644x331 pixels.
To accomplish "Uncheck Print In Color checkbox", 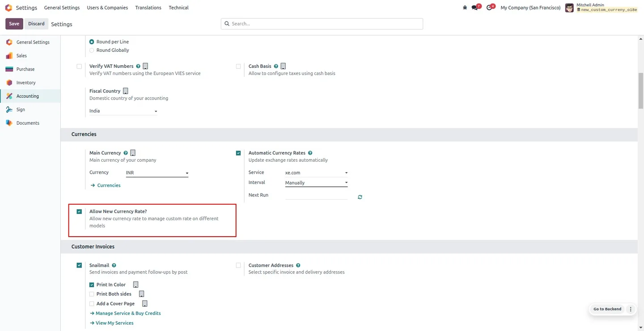I will pyautogui.click(x=92, y=285).
